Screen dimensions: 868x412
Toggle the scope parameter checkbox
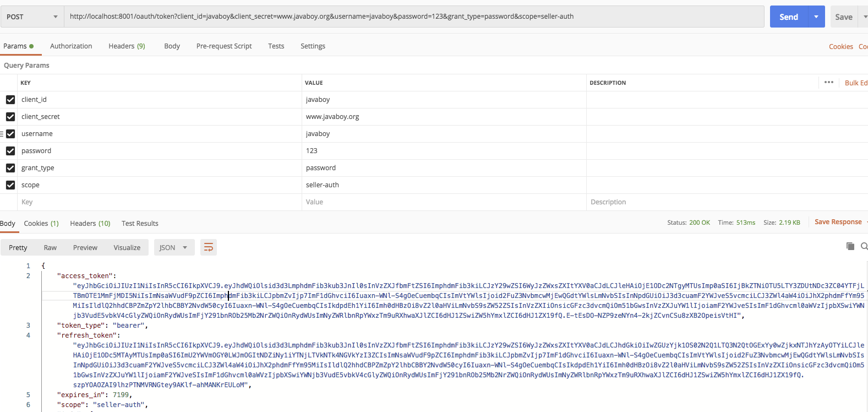coord(10,185)
